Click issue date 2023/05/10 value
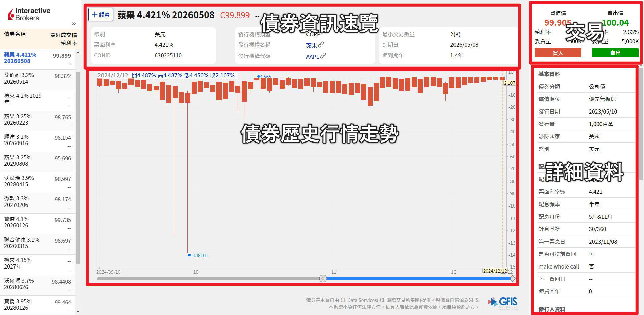The height and width of the screenshot is (315, 644). [603, 112]
